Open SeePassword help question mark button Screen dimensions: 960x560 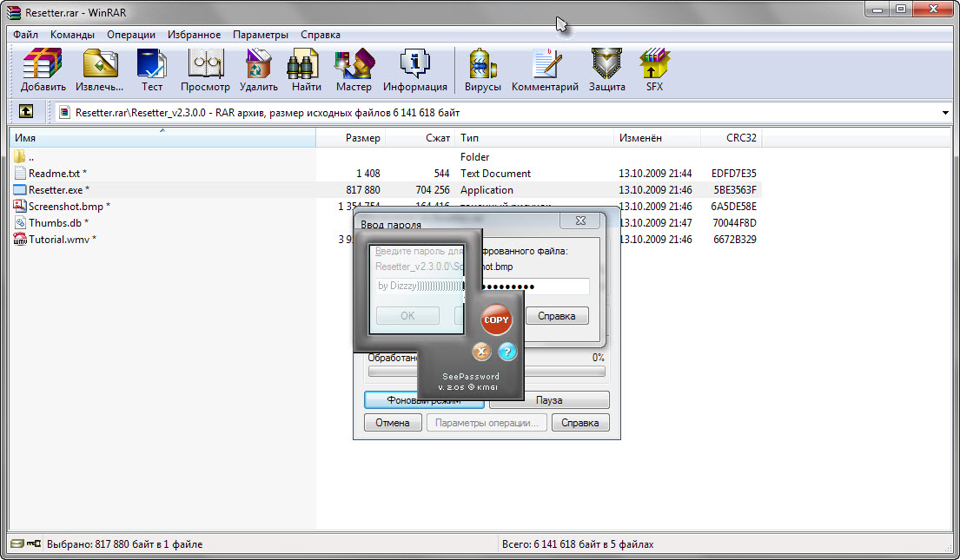click(x=507, y=352)
